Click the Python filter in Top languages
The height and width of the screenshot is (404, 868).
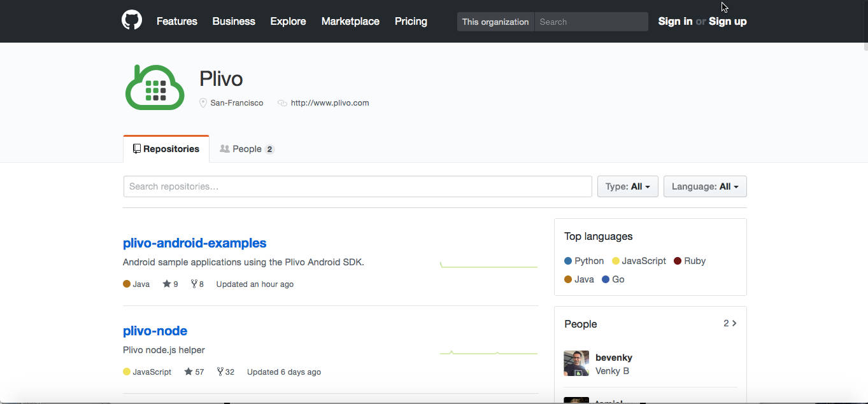(x=583, y=260)
